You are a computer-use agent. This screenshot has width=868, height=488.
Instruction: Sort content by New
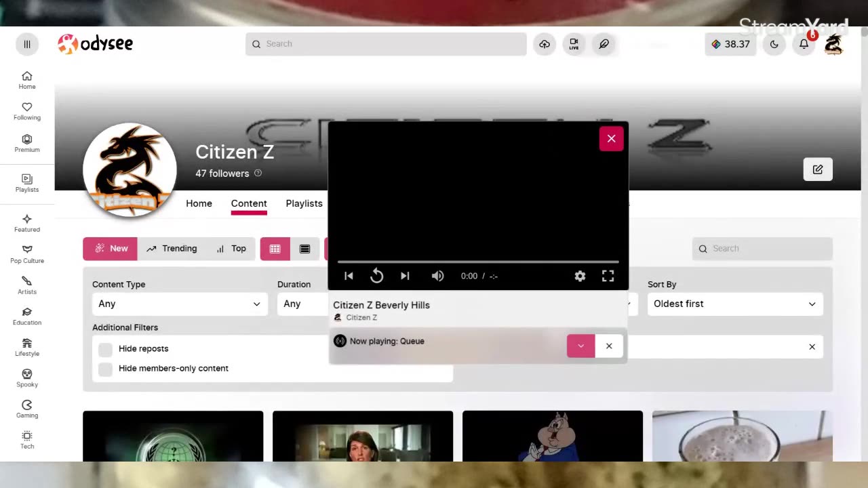(110, 249)
